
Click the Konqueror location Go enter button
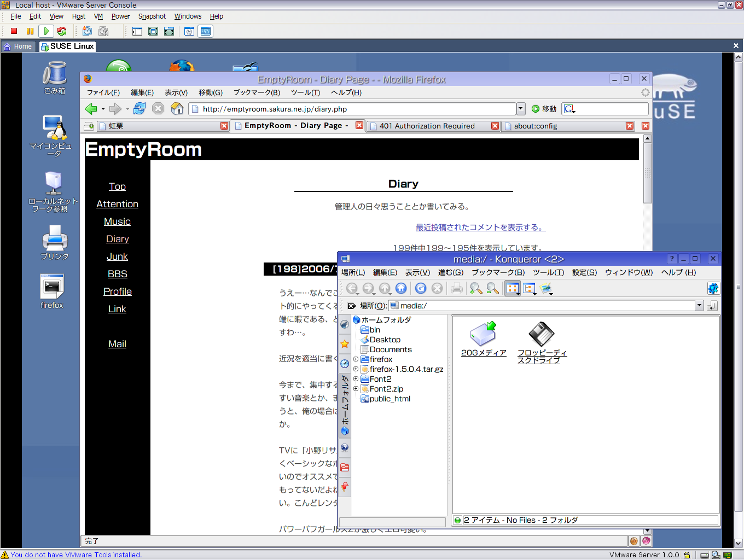pos(712,306)
